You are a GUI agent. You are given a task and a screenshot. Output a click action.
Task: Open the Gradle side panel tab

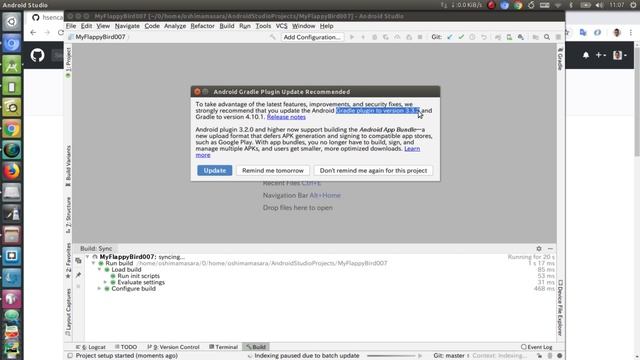tap(560, 58)
